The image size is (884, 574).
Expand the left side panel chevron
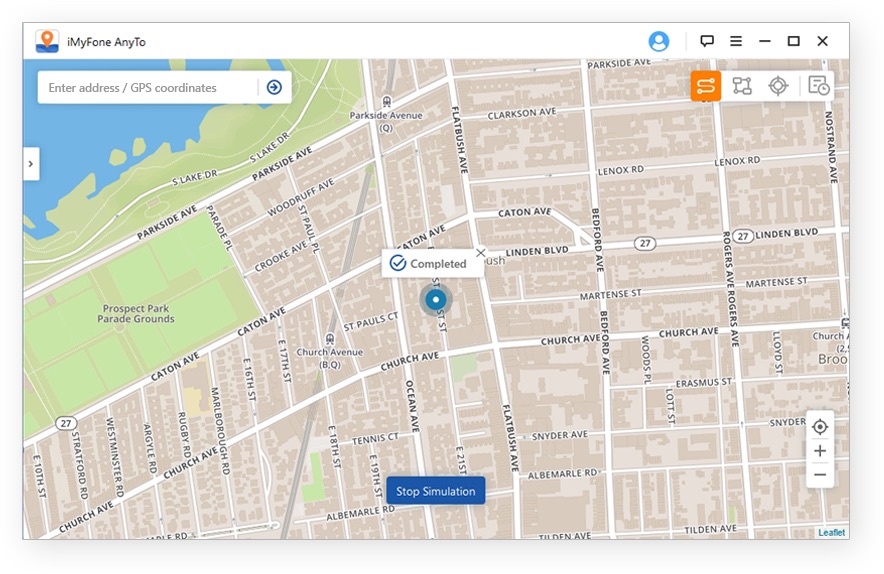[31, 164]
